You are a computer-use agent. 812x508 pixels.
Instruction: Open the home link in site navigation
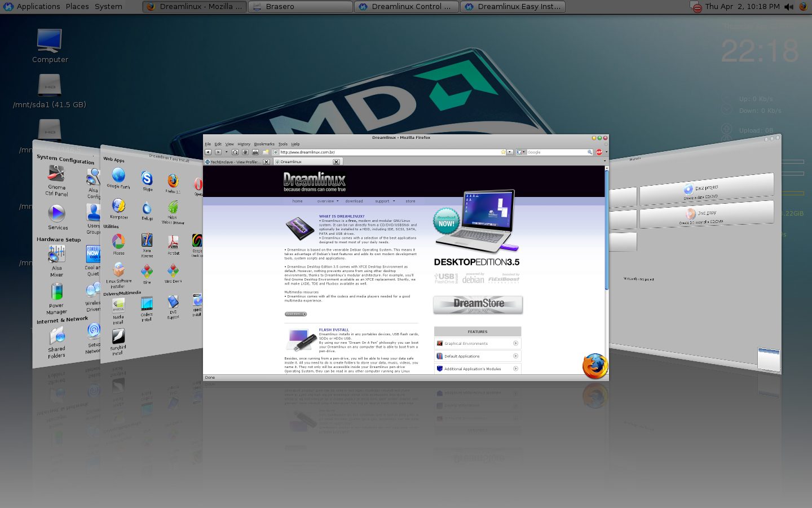[297, 201]
